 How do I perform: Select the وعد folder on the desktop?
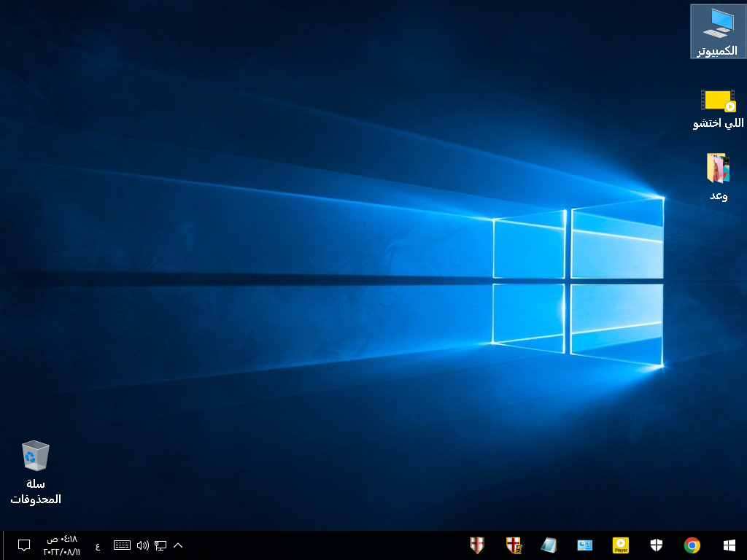718,177
